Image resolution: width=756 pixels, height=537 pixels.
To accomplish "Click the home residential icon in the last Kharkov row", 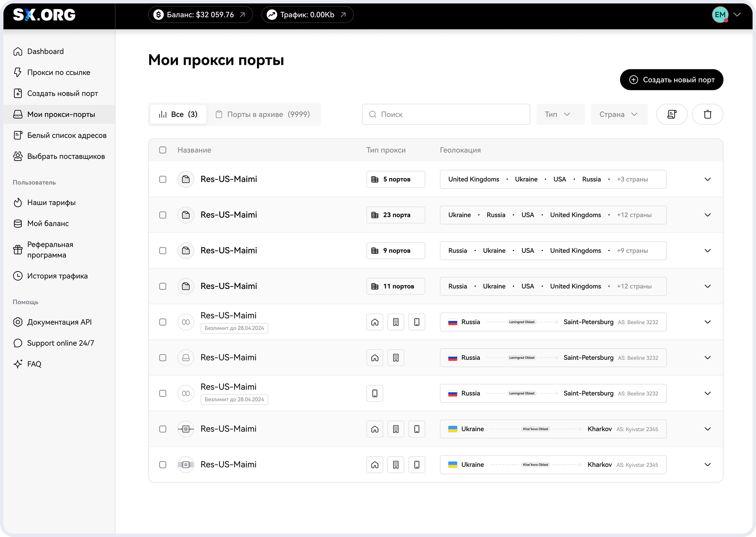I will coord(375,465).
